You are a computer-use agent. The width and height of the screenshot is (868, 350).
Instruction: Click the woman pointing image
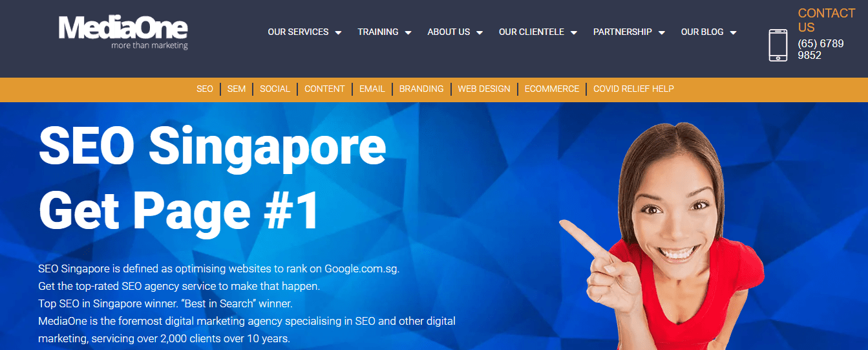662,236
